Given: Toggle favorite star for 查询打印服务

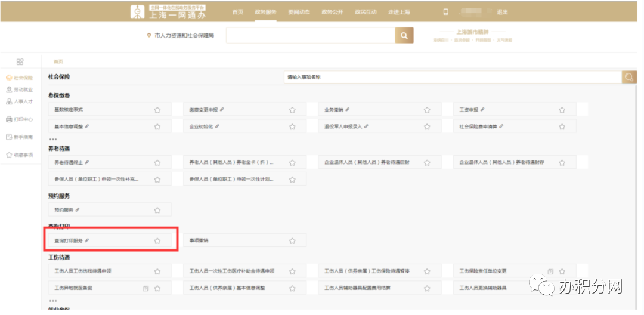Looking at the screenshot, I should click(157, 240).
